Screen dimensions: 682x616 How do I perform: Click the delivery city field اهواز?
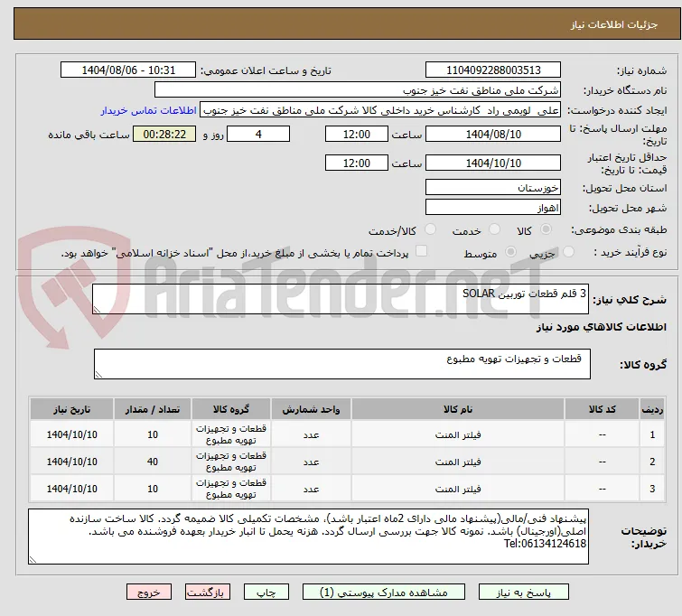[493, 208]
